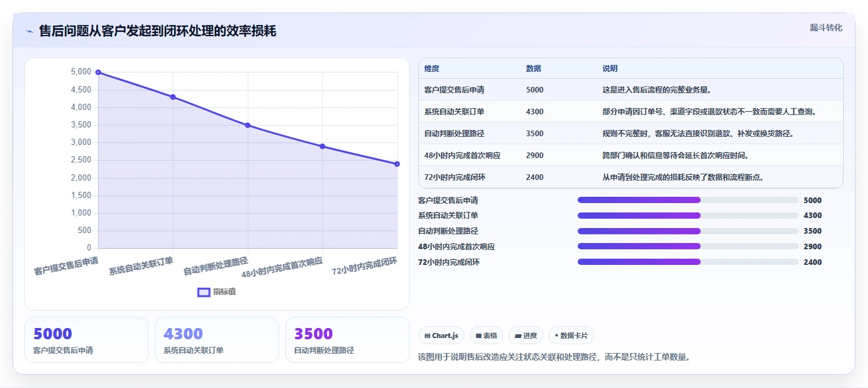
Task: Select the 表格 tag chip
Action: [486, 336]
